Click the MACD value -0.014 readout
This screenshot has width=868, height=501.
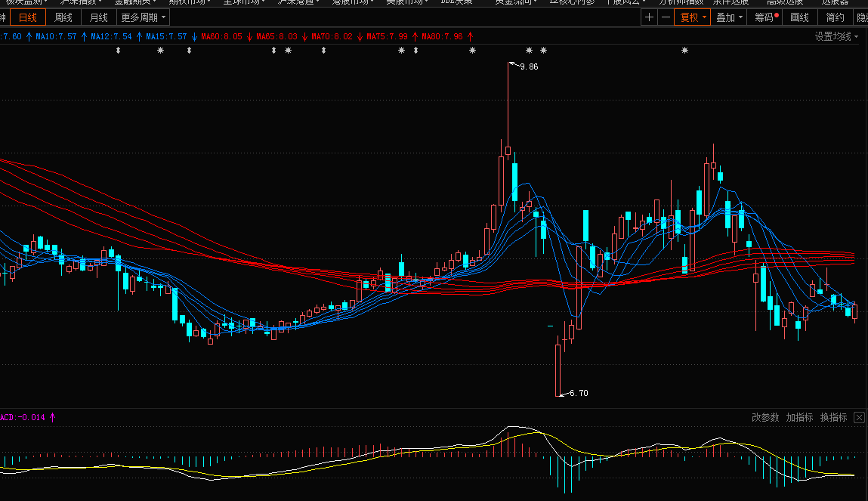[x=23, y=417]
